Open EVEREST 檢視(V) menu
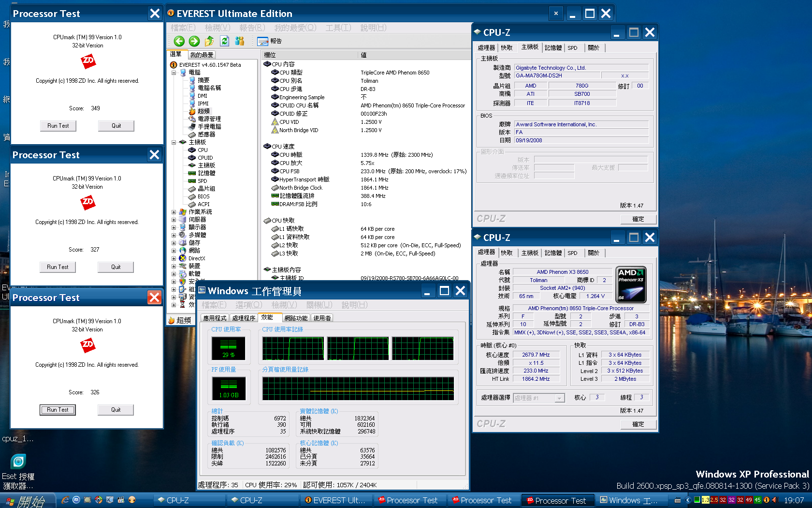 point(217,28)
